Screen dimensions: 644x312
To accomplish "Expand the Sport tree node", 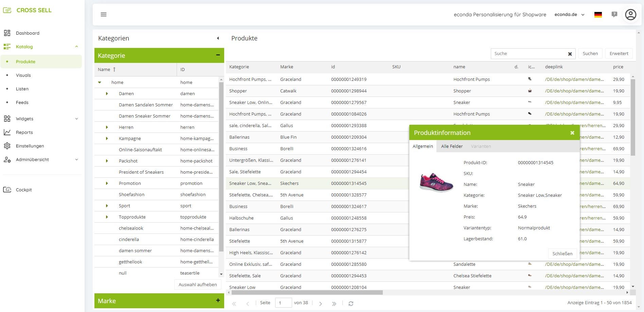I will (107, 206).
